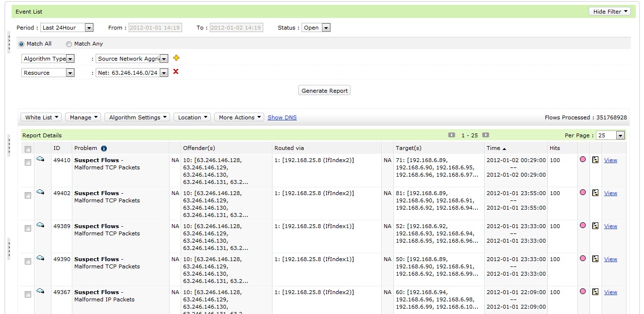Screen dimensions: 644x314
Task: Open the Status dropdown
Action: coord(316,28)
